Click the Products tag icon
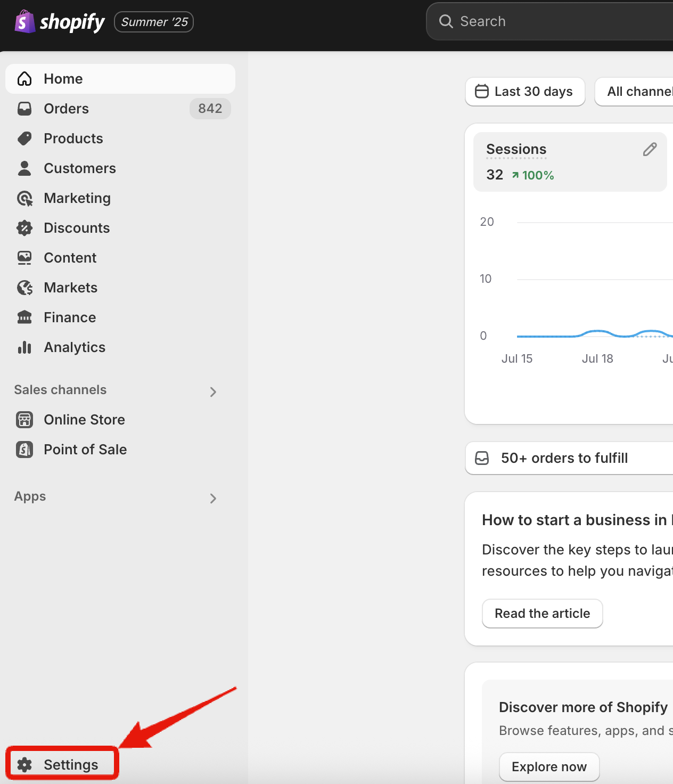 [x=24, y=138]
